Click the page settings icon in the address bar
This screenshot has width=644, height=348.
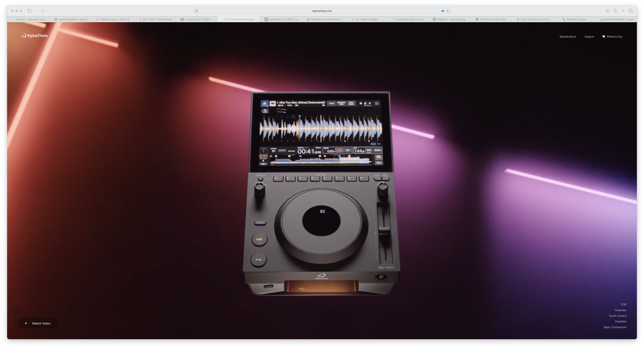pos(197,11)
